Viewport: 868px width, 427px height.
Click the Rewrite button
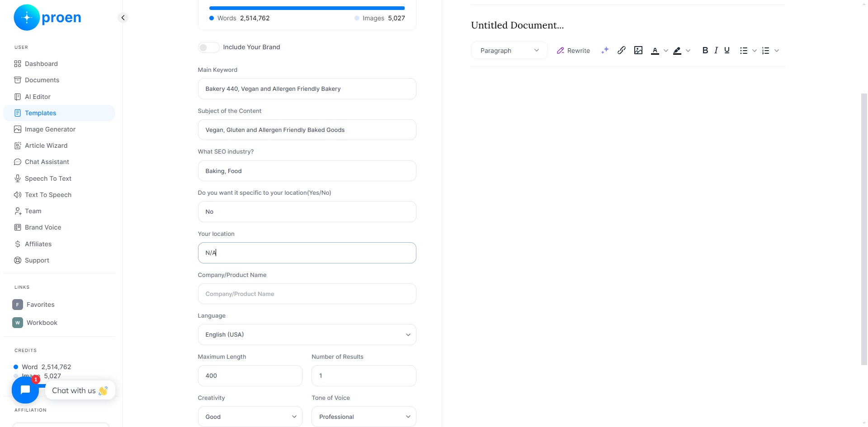point(573,51)
